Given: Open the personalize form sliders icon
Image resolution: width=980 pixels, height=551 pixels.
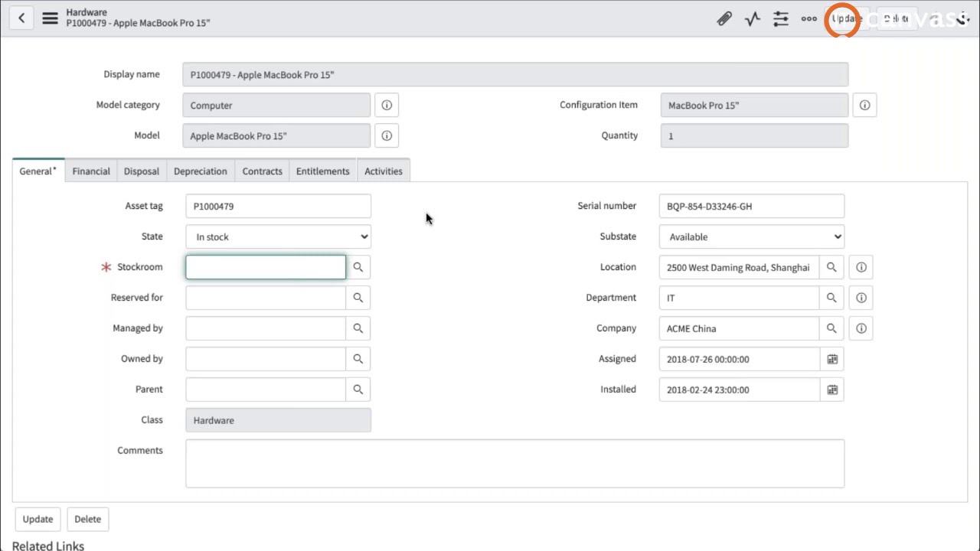Looking at the screenshot, I should (780, 18).
